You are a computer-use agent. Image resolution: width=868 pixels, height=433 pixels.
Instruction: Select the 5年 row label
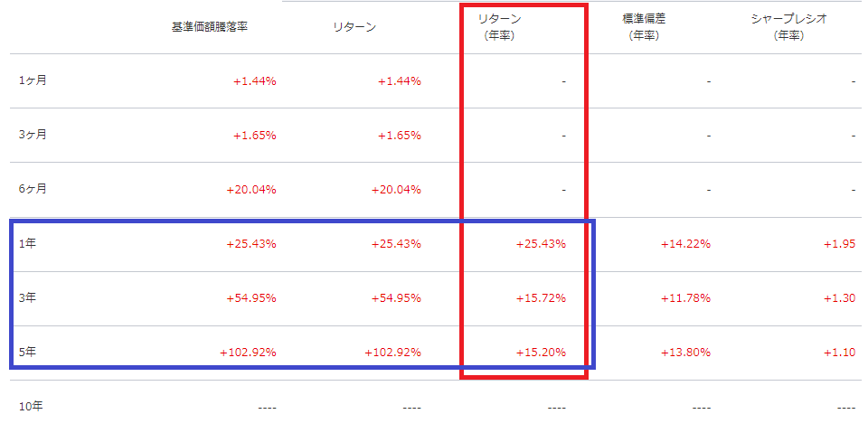tap(27, 352)
